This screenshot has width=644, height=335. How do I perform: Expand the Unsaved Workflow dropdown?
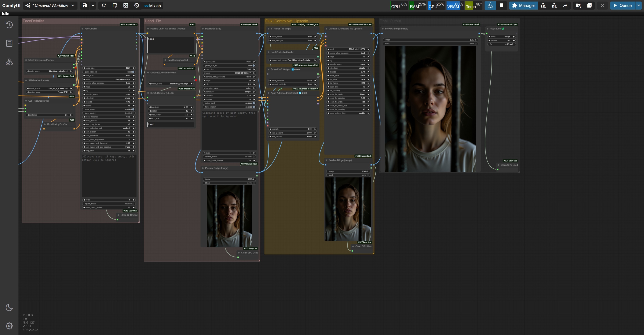tap(73, 6)
